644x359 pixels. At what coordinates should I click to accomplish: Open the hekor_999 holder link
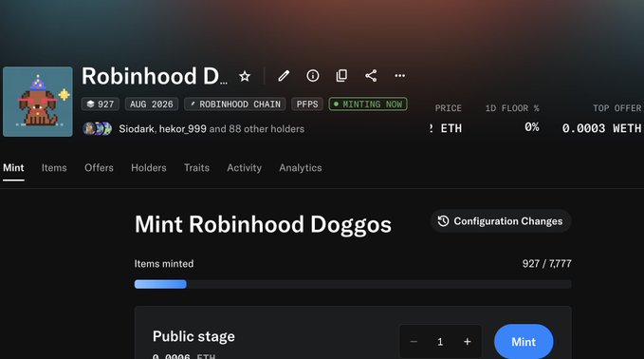(x=183, y=129)
